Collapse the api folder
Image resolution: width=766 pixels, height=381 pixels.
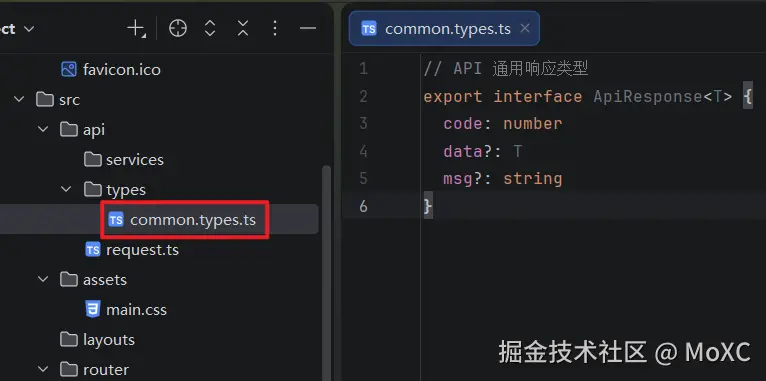click(x=43, y=129)
